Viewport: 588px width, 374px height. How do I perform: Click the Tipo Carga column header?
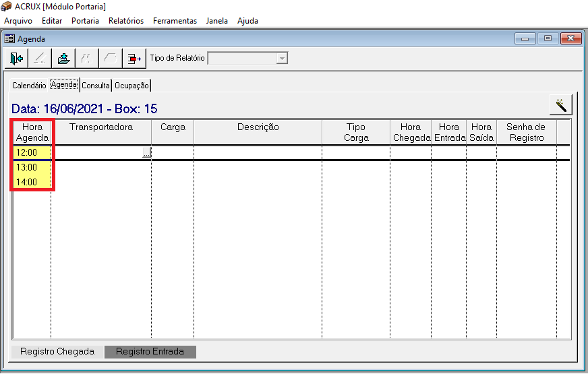tap(356, 132)
